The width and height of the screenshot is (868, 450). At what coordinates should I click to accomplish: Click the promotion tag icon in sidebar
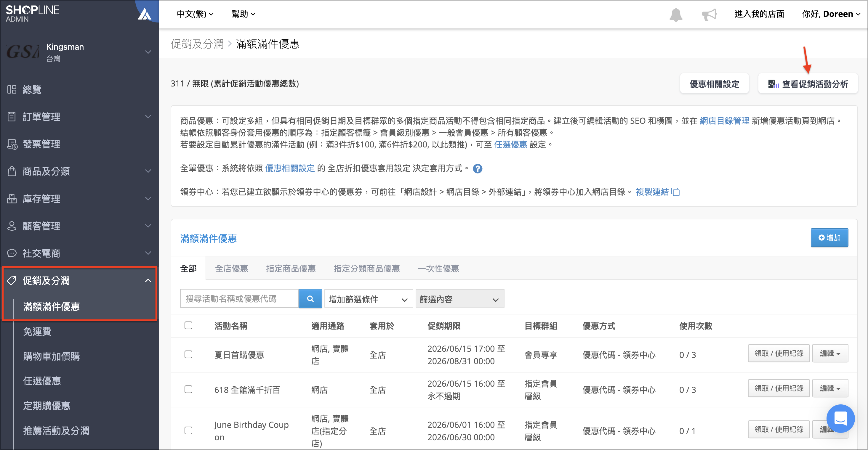[12, 280]
